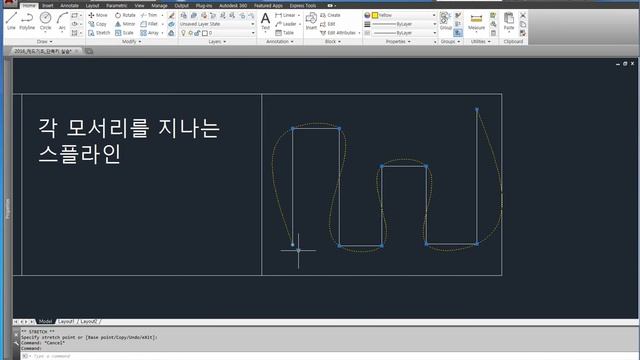Click the new drawing tab button
The image size is (640, 360).
click(89, 51)
